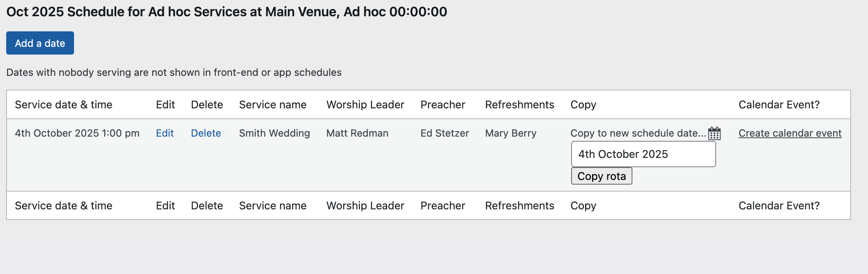
Task: Click the bottom footer Refreshments label
Action: (519, 205)
